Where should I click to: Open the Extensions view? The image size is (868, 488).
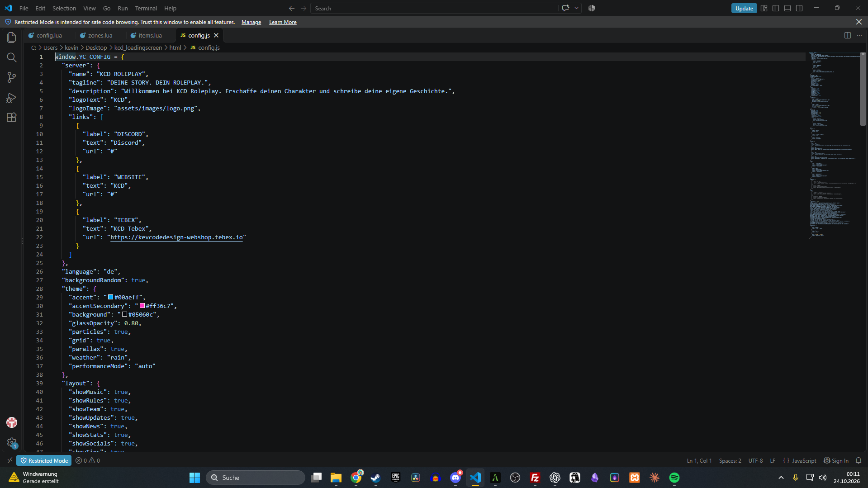click(x=12, y=118)
